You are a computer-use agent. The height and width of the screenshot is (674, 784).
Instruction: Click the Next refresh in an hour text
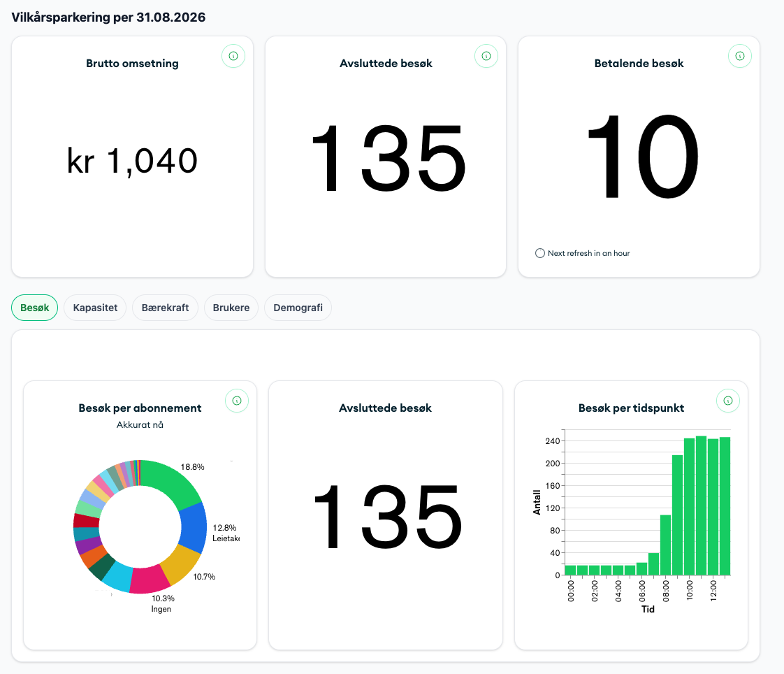588,253
